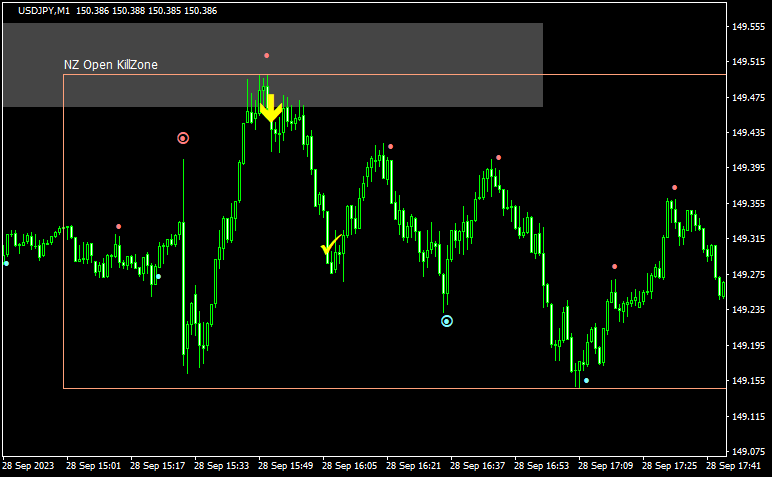Click the yellow down arrow sell signal
The width and height of the screenshot is (772, 477).
270,108
